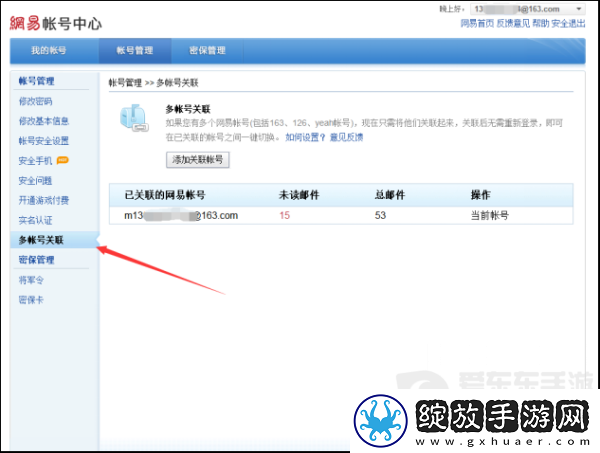Open 密保卡 in the sidebar
The width and height of the screenshot is (600, 453).
click(31, 300)
